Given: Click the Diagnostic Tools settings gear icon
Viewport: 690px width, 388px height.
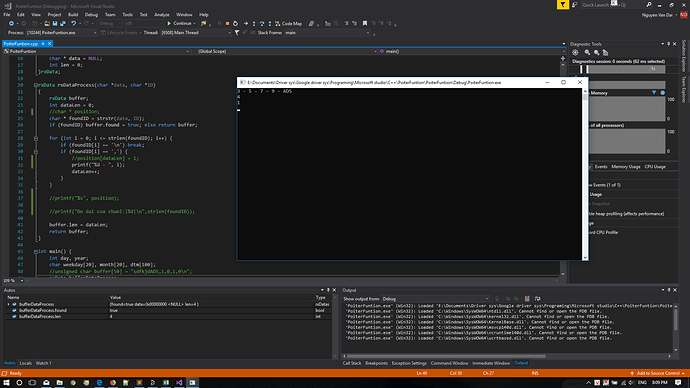Looking at the screenshot, I should coord(575,52).
